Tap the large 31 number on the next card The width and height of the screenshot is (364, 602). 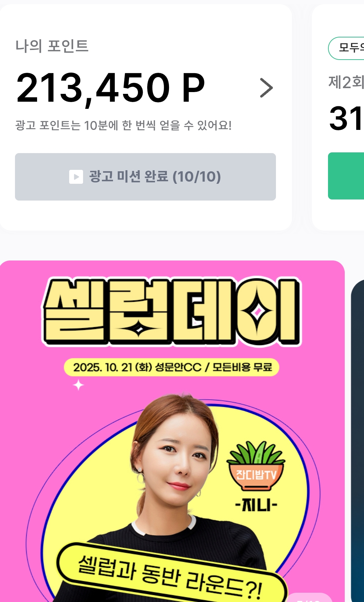point(346,118)
